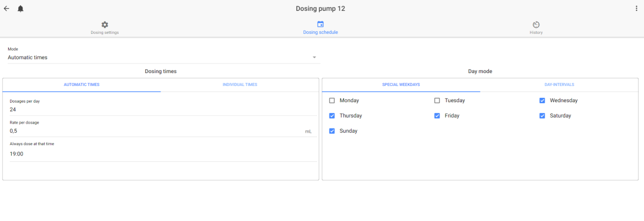Go back with the arrow icon
This screenshot has width=644, height=221.
pos(6,9)
